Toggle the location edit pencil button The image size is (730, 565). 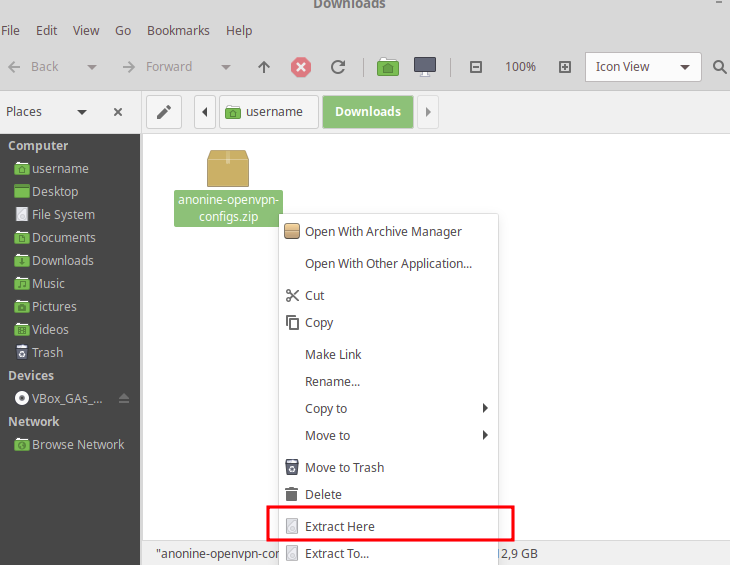pos(164,112)
